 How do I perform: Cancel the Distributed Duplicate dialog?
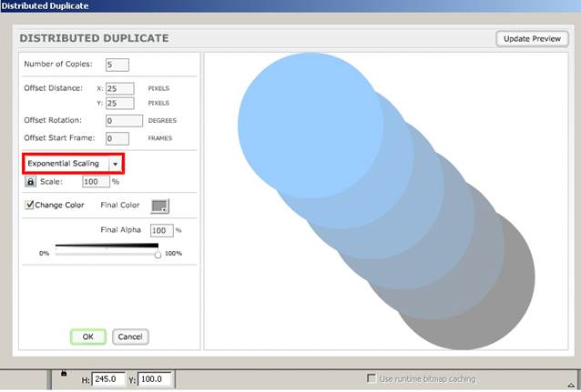(130, 337)
